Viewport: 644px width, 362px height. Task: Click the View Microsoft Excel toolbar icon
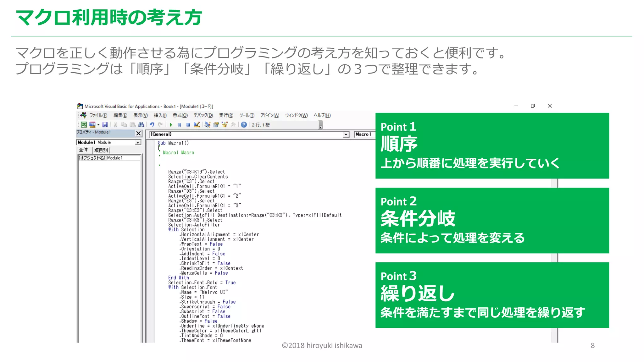point(84,125)
